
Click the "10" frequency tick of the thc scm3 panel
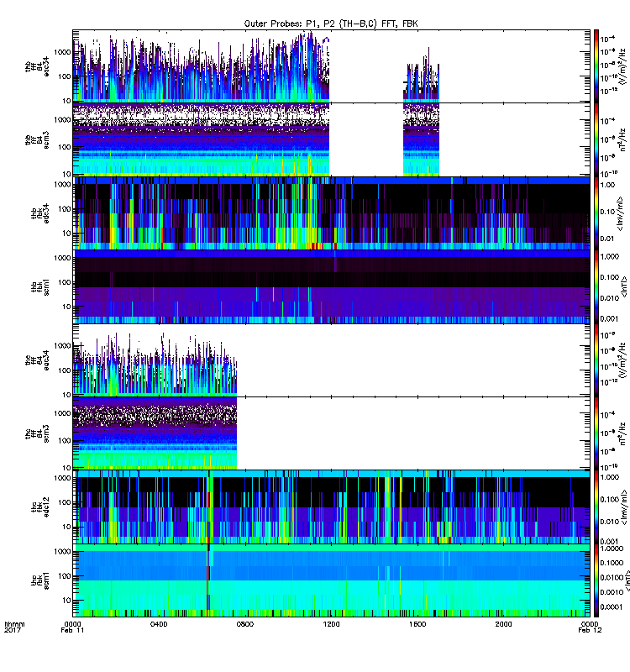coord(66,467)
